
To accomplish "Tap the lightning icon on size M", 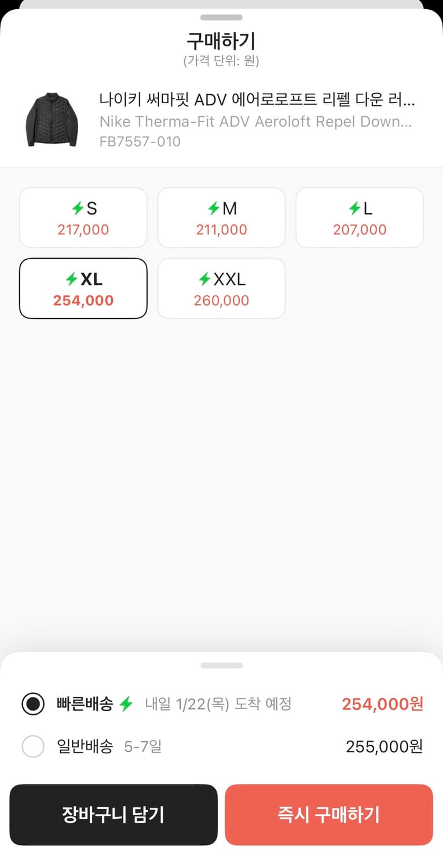I will (x=213, y=208).
